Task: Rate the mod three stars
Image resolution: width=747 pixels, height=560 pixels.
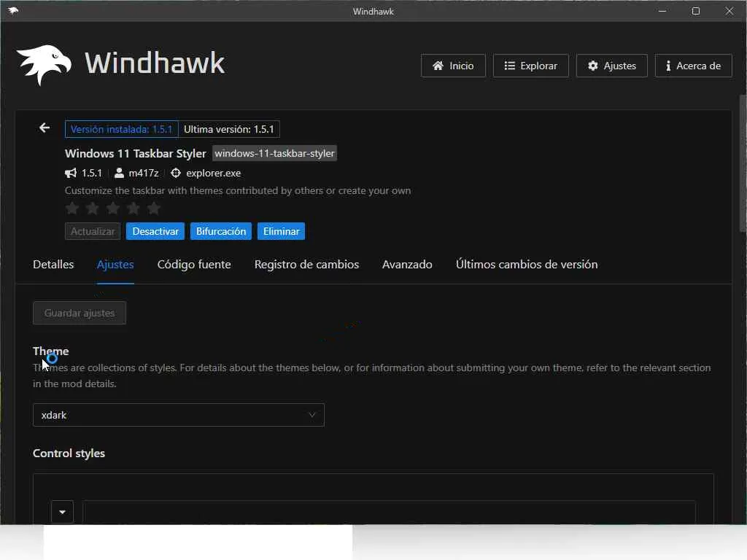Action: click(x=113, y=208)
